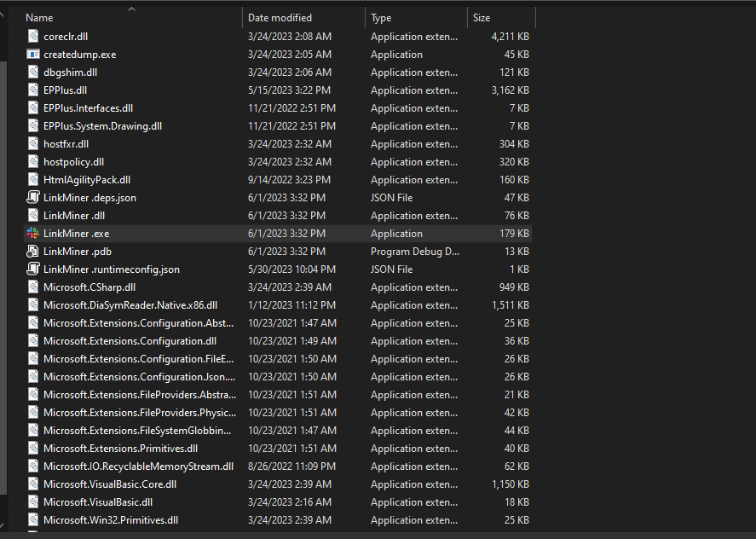Image resolution: width=756 pixels, height=539 pixels.
Task: Click the Microsoft.CSharp.dll file icon
Action: [32, 287]
